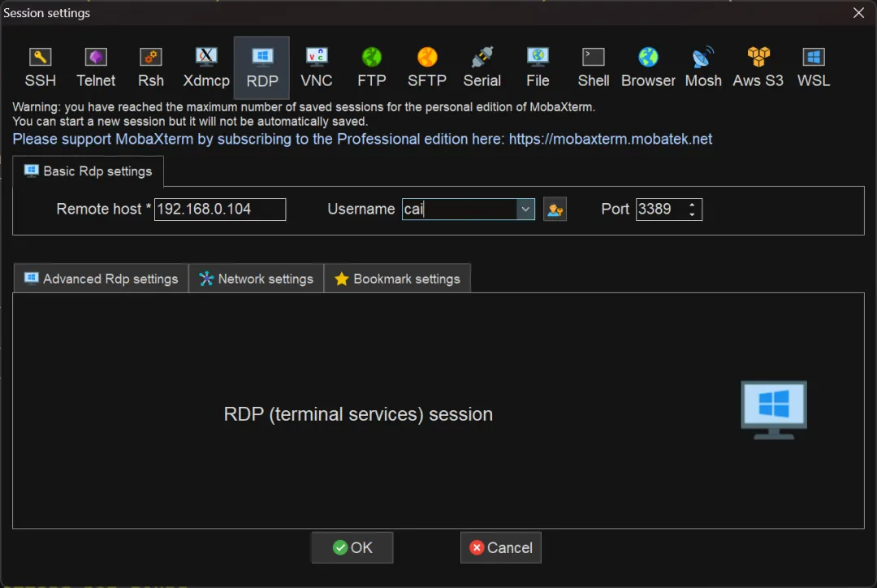This screenshot has height=588, width=877.
Task: Select the Telnet session type
Action: tap(96, 67)
